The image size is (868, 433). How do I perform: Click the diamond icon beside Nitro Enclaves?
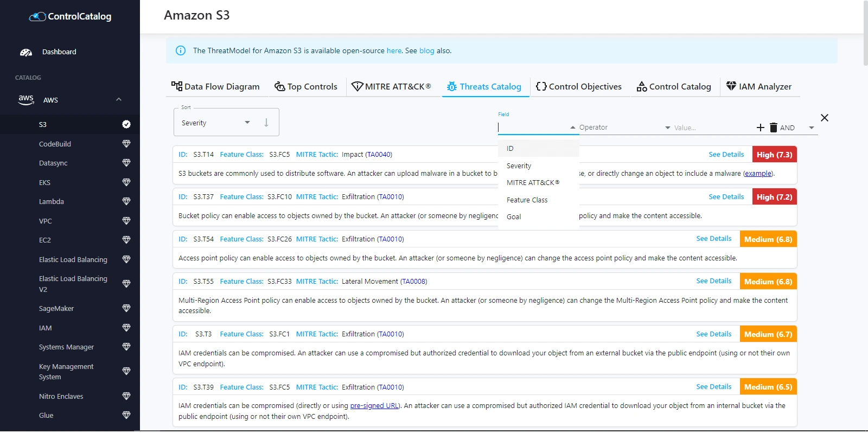[126, 396]
